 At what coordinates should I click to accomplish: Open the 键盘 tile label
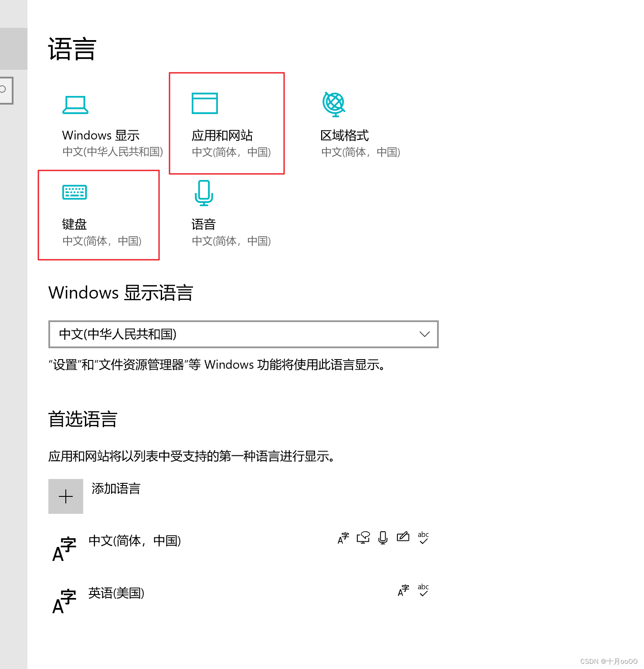coord(75,224)
